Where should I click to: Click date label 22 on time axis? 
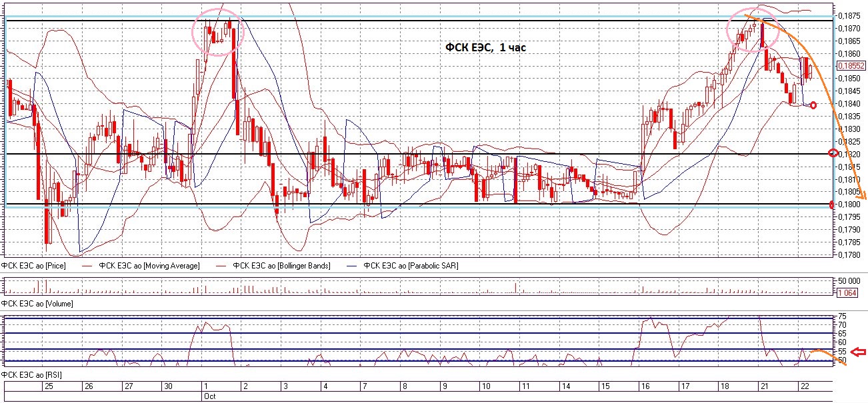(805, 386)
